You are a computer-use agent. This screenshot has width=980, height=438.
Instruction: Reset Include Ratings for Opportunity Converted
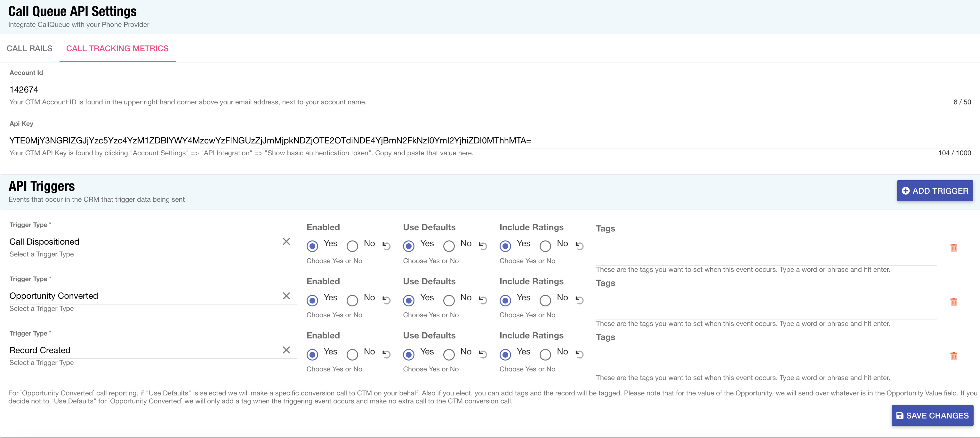[x=580, y=300]
